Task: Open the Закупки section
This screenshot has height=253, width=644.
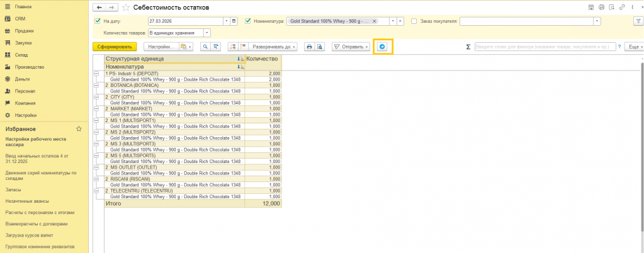Action: coord(23,43)
